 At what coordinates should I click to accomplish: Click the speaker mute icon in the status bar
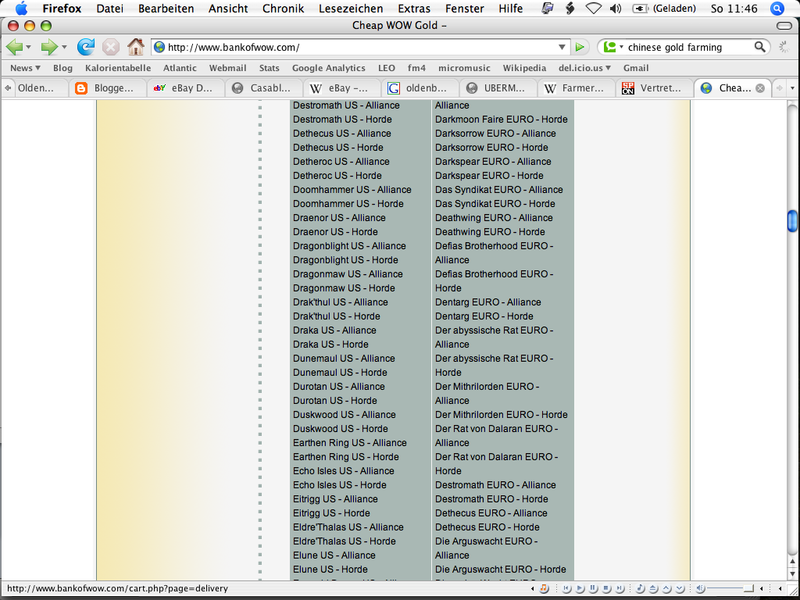pos(699,588)
